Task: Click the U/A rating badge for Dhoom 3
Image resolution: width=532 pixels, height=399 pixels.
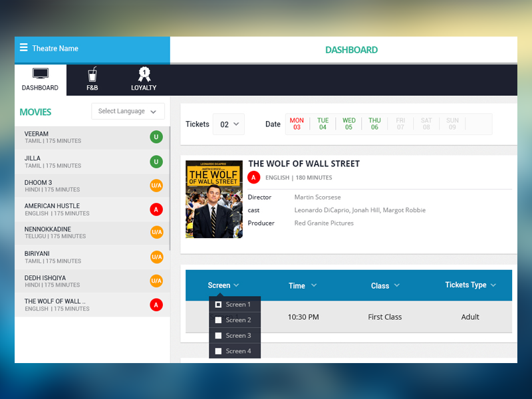Action: [x=156, y=186]
